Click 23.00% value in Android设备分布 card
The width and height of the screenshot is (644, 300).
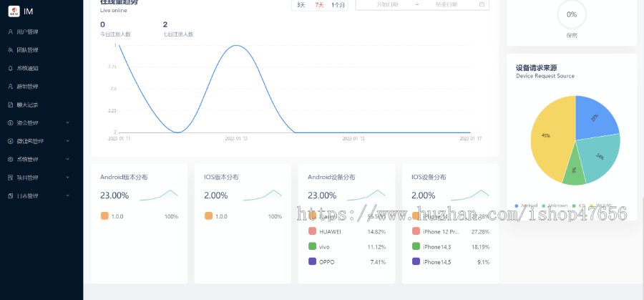(x=322, y=195)
